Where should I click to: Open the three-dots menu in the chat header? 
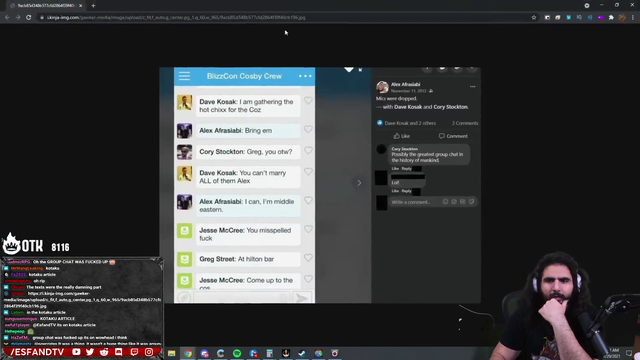click(x=305, y=76)
